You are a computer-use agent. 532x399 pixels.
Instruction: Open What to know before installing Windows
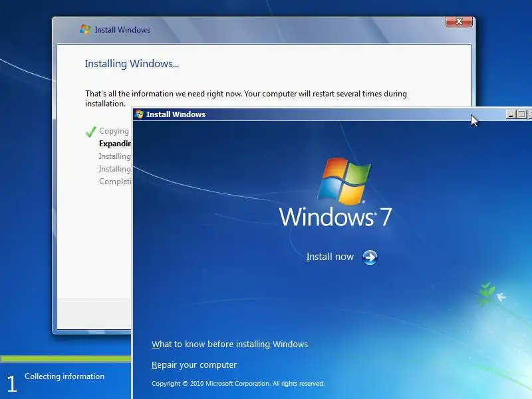click(229, 344)
